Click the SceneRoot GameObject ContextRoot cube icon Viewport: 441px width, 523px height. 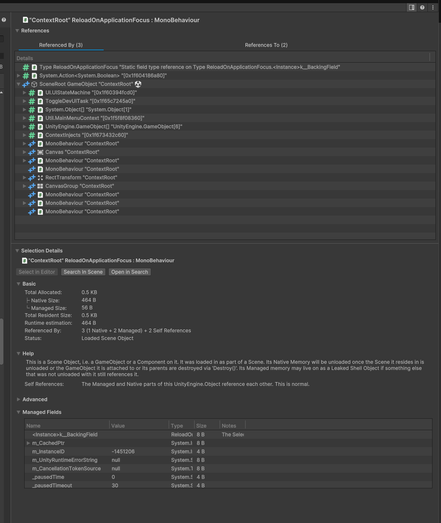[34, 84]
